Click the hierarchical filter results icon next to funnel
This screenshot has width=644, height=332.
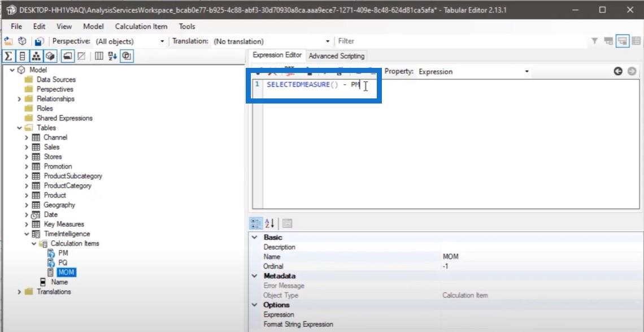click(x=608, y=41)
